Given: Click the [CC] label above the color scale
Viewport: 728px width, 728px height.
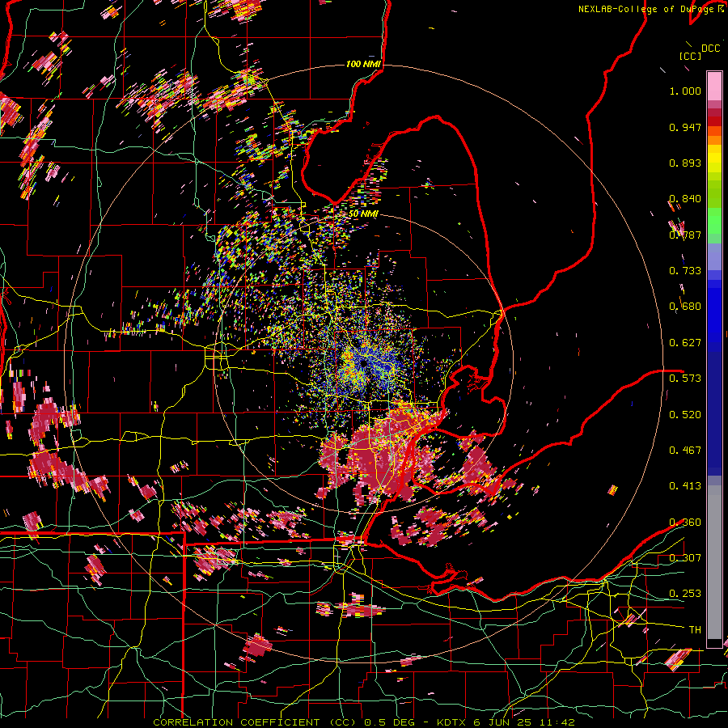Looking at the screenshot, I should pos(690,56).
